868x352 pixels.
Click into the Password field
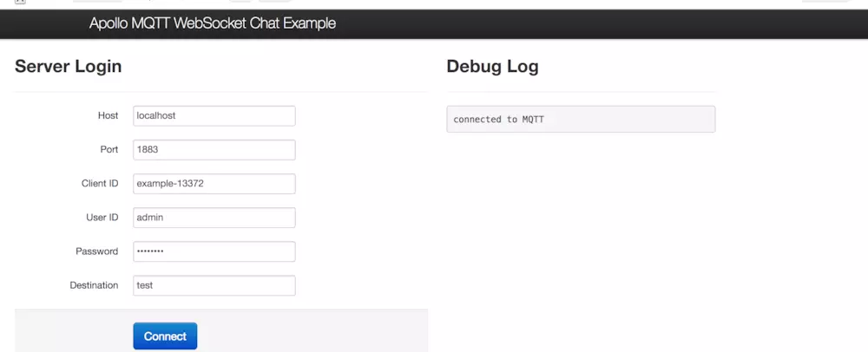click(214, 251)
